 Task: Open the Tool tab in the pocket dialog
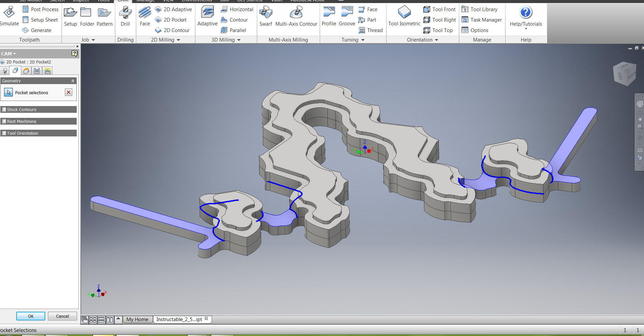(x=5, y=71)
